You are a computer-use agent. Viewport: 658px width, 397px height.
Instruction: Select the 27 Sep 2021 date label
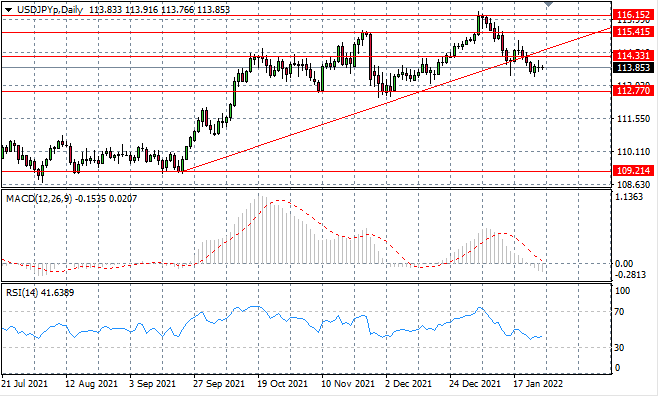coord(219,384)
